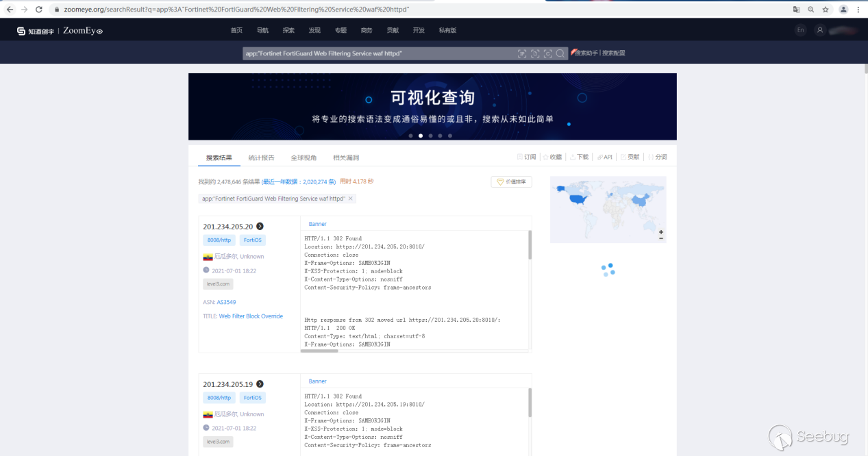Open arrow icon next to 201.234.205.20

(260, 227)
